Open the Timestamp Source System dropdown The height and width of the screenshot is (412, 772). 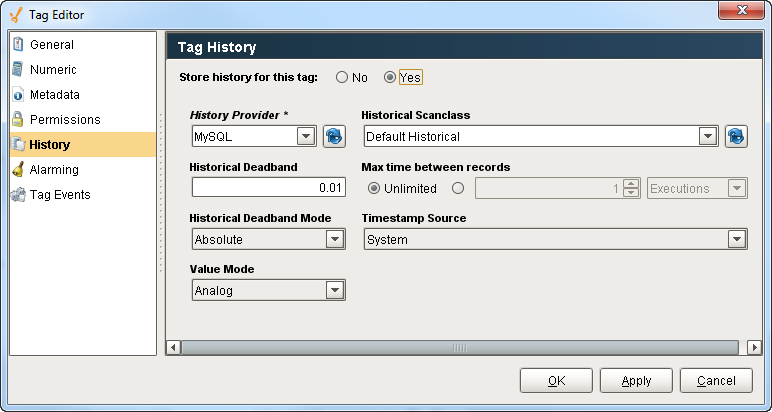pyautogui.click(x=737, y=240)
